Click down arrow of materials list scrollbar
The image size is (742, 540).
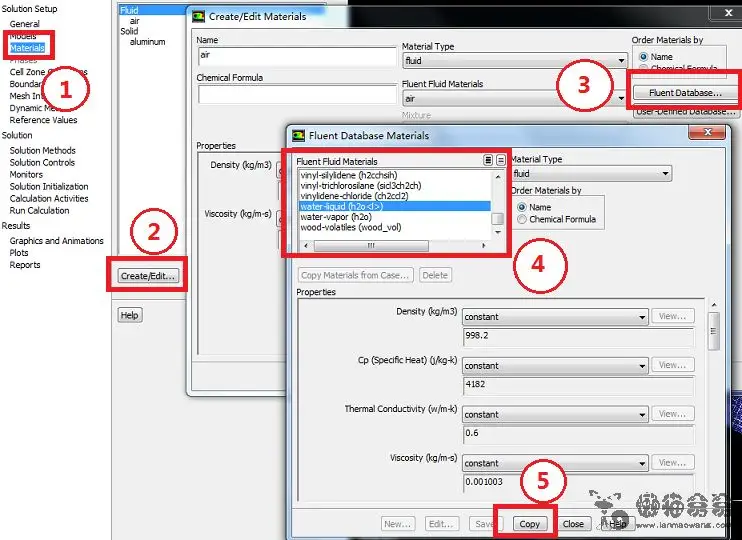[x=497, y=232]
